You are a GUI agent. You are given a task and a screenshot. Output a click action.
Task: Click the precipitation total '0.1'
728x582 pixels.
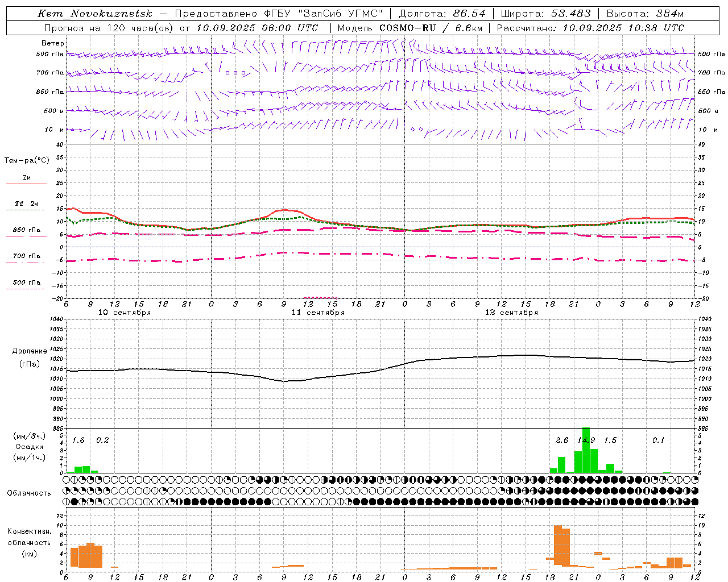click(x=658, y=440)
